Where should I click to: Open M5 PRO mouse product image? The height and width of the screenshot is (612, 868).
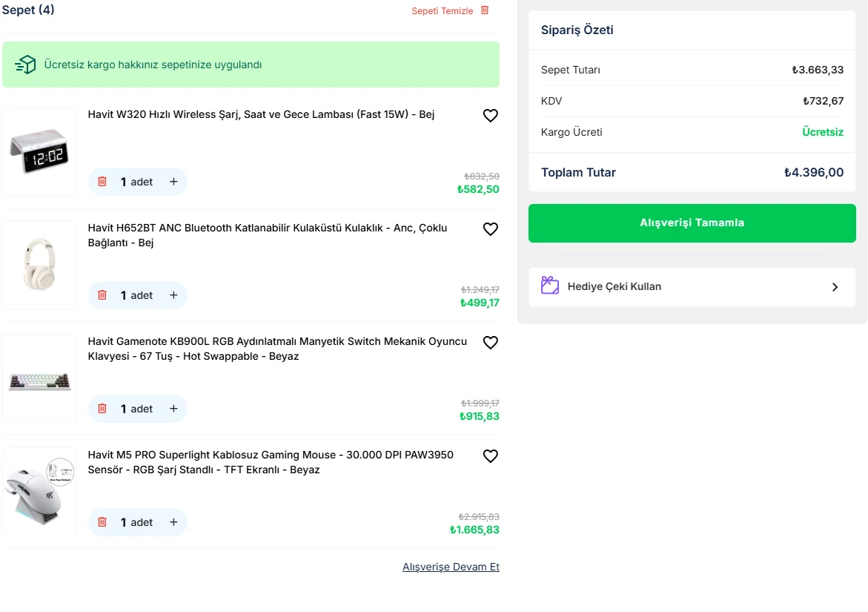pyautogui.click(x=39, y=492)
